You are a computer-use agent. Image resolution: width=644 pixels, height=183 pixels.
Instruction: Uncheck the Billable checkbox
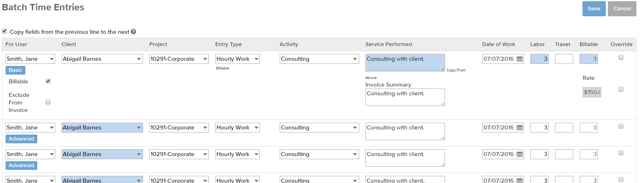coord(48,81)
